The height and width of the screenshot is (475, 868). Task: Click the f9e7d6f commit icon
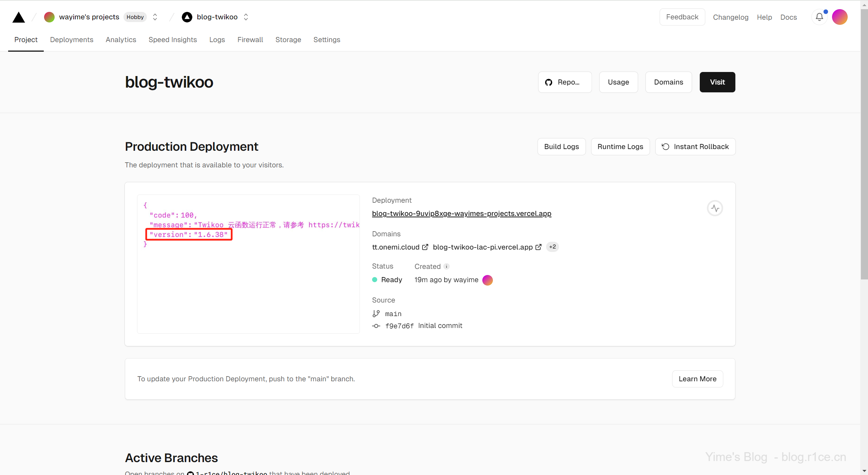[x=376, y=326]
